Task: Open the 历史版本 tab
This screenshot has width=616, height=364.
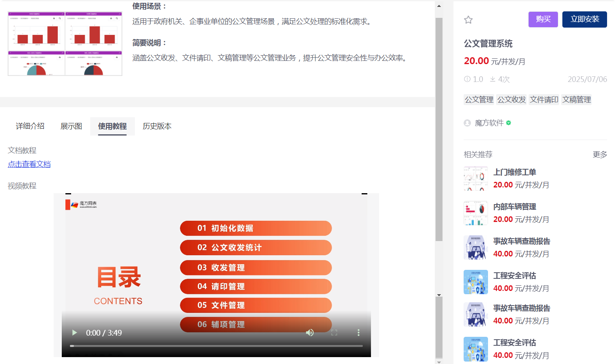Action: coord(157,126)
